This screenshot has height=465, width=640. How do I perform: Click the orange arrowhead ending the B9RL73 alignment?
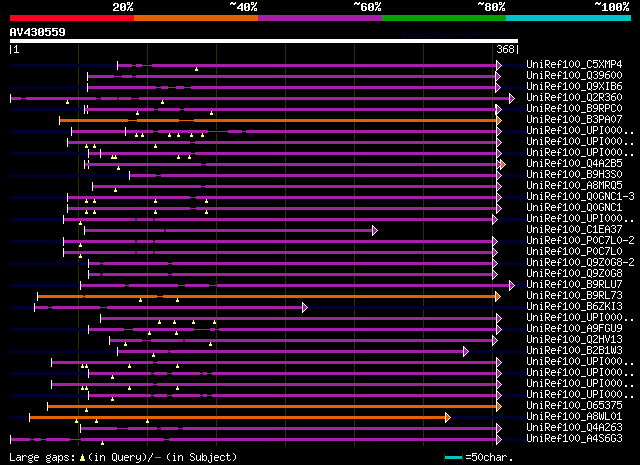(498, 297)
